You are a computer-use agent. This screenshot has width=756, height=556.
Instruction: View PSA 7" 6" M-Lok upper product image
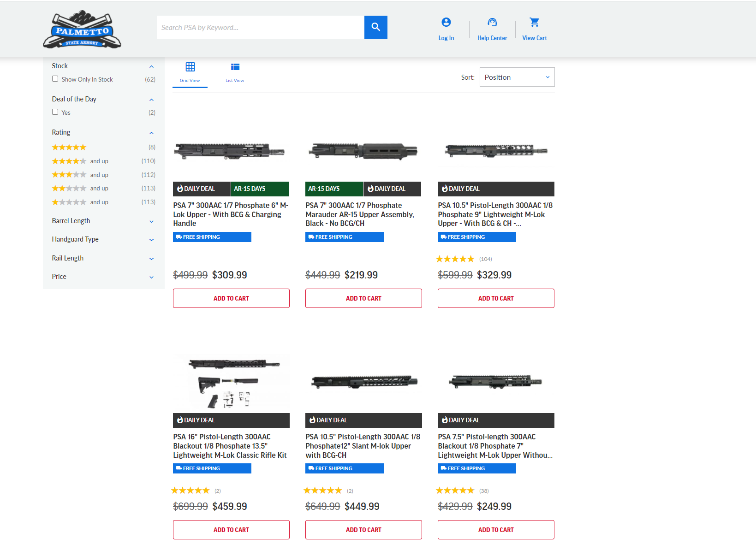point(230,151)
